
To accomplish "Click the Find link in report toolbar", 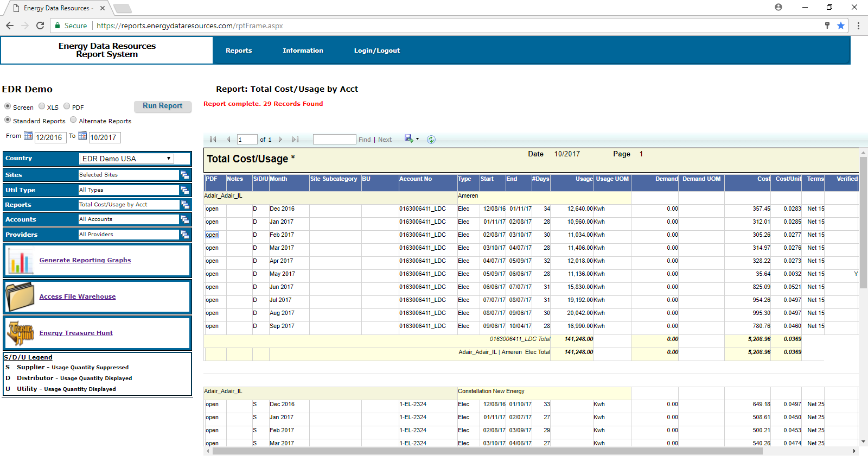I will point(365,140).
